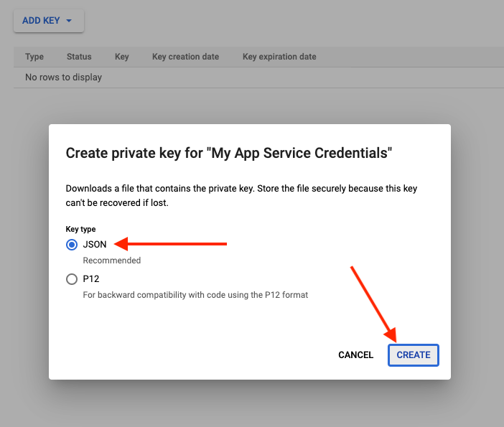Open the ADD KEY dropdown
This screenshot has height=427, width=504.
49,21
